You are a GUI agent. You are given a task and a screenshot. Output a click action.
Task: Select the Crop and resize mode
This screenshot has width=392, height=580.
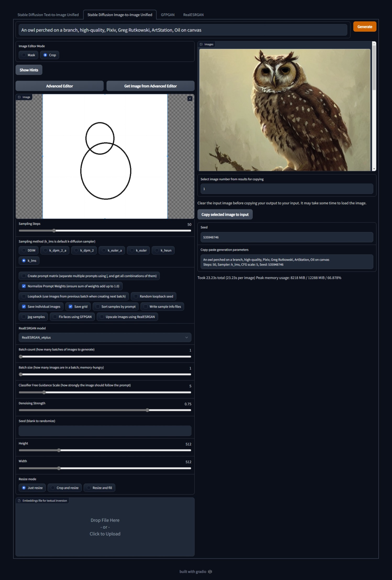(65, 488)
